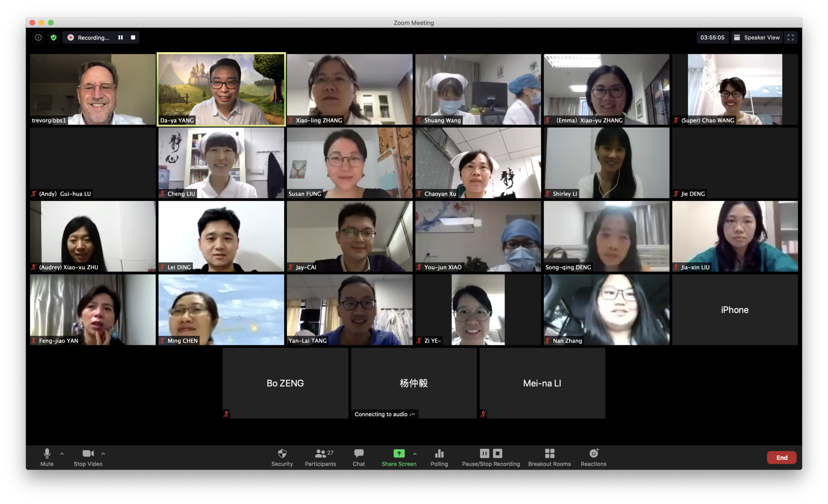Select the Shuang Wang video tile
Viewport: 828px width, 504px height.
pyautogui.click(x=478, y=89)
